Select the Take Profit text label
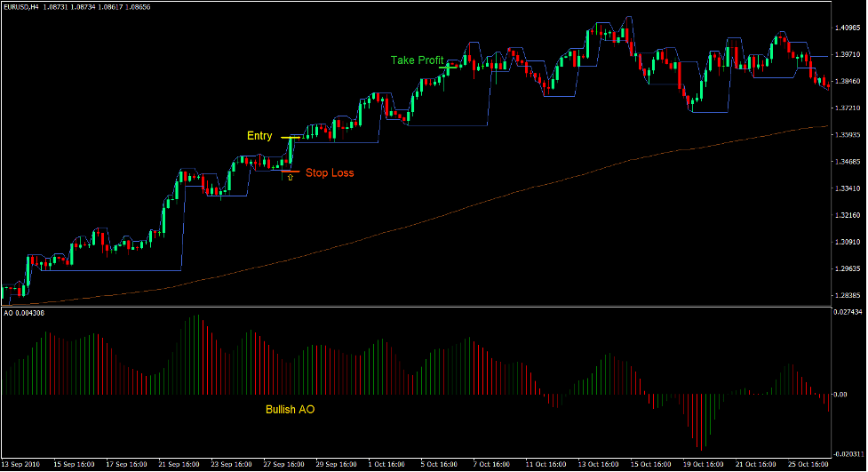868x472 pixels. point(417,60)
